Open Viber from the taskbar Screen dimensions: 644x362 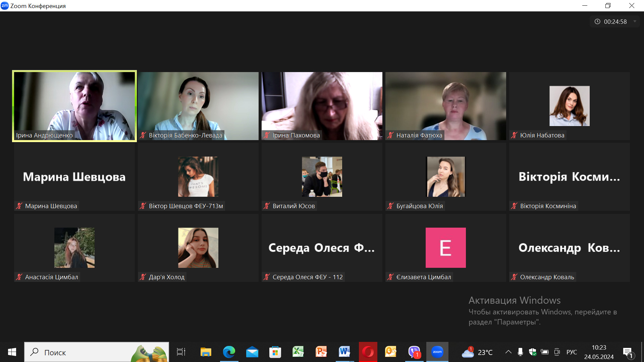point(414,352)
